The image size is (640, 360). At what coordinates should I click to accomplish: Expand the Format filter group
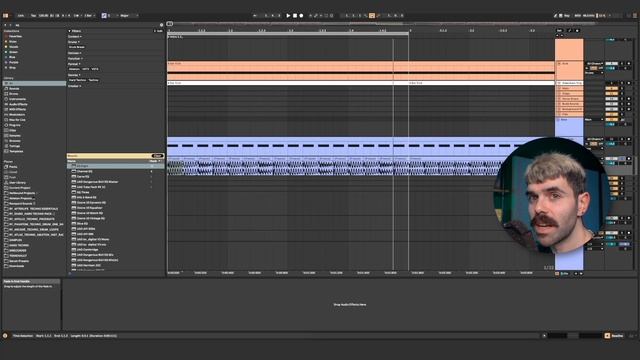[74, 64]
